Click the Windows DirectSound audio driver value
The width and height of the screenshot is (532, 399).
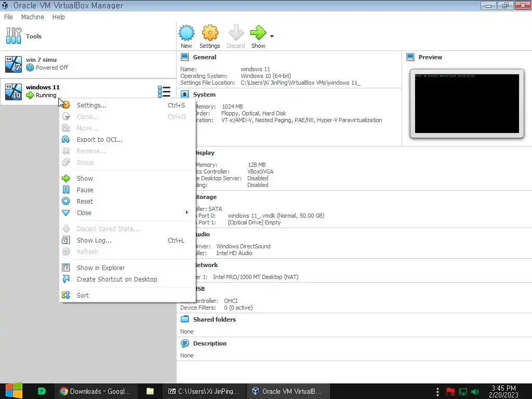[243, 246]
